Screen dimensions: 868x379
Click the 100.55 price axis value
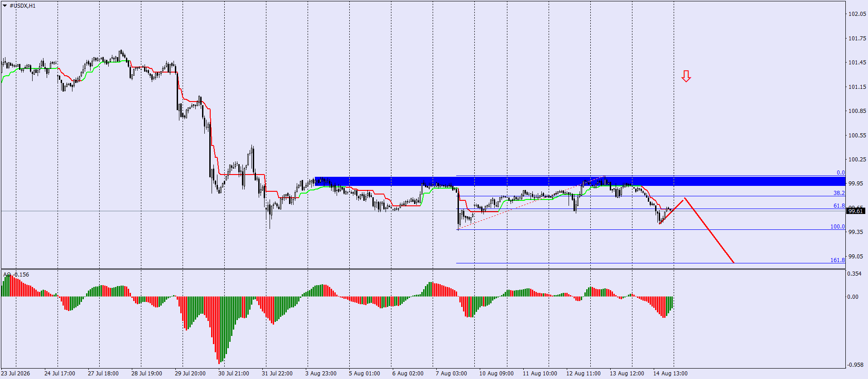(857, 136)
